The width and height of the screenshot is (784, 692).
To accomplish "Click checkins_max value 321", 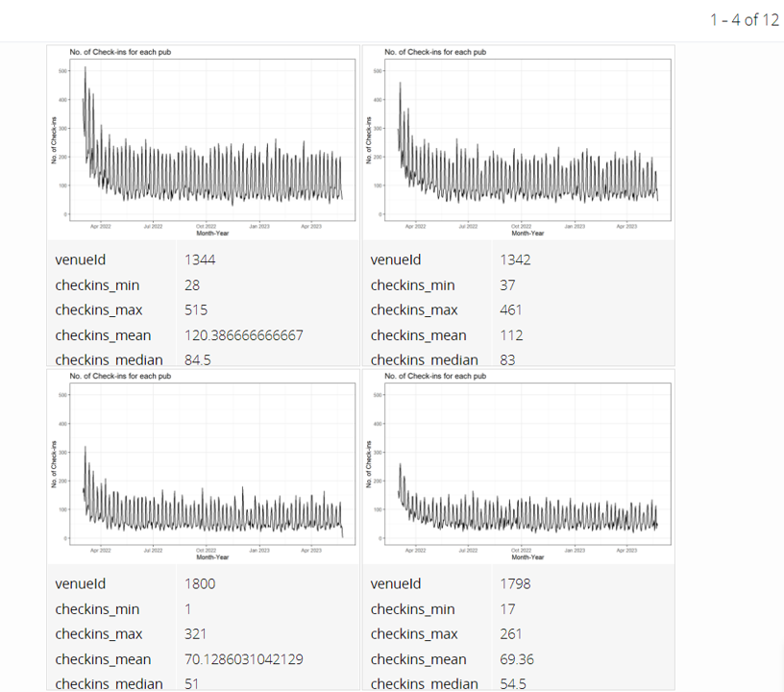I will [x=196, y=634].
